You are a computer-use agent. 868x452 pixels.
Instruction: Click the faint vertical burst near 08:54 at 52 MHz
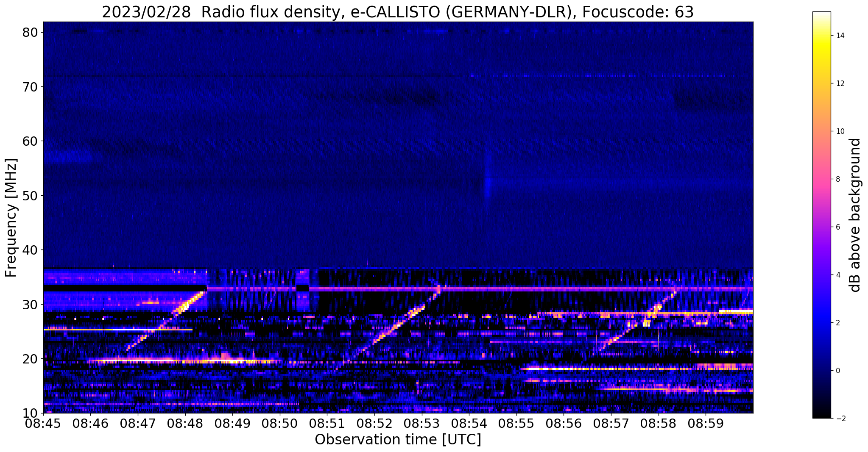487,183
